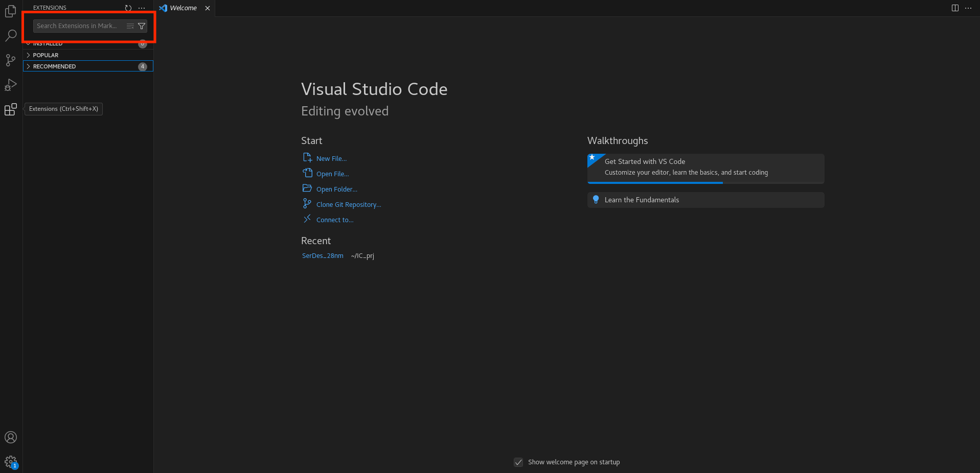Click the Connect to remote icon

coord(307,219)
